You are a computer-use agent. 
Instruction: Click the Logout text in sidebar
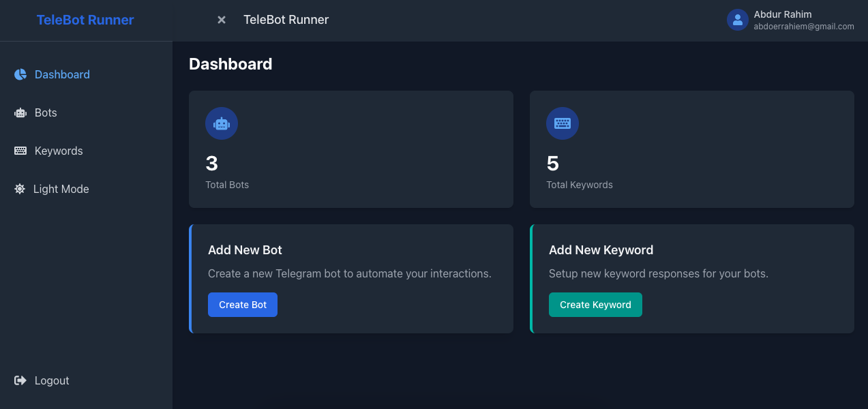pos(52,380)
